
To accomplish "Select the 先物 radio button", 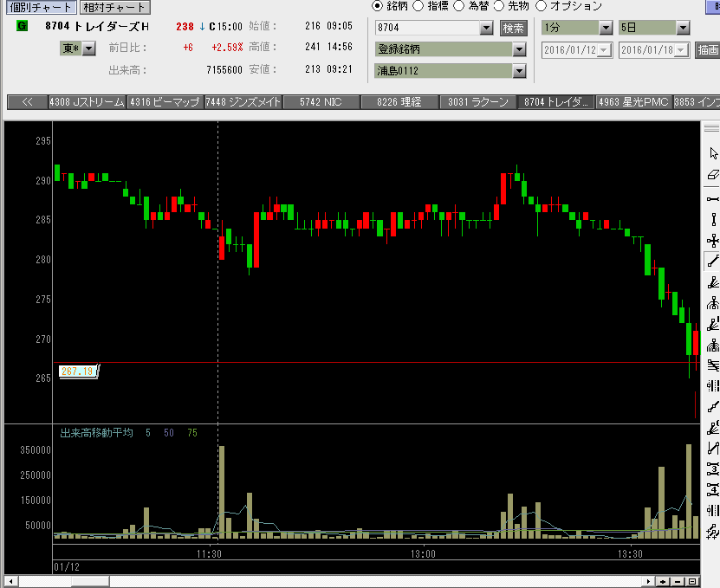I will click(x=499, y=6).
